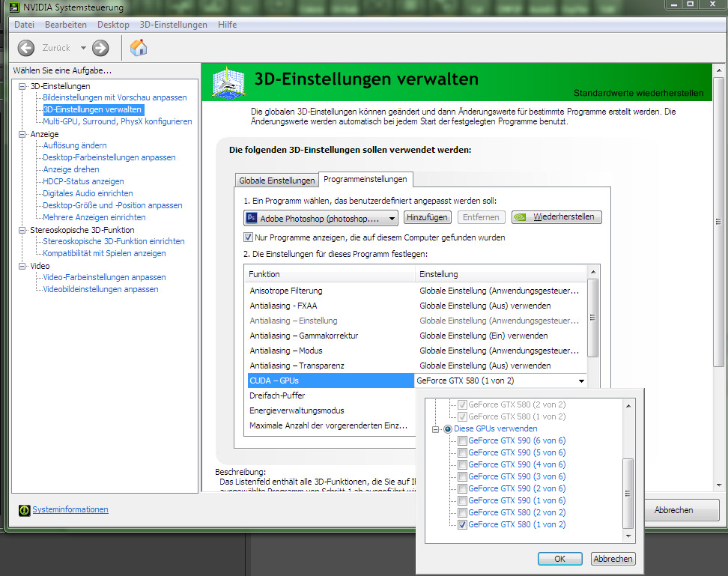
Task: Collapse the Anzeige tree node
Action: 22,134
